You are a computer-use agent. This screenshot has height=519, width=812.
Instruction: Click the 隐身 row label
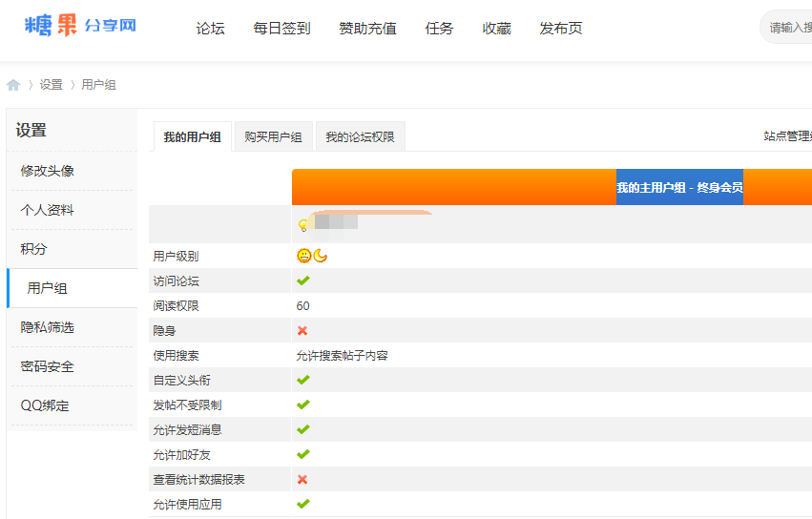tap(164, 331)
